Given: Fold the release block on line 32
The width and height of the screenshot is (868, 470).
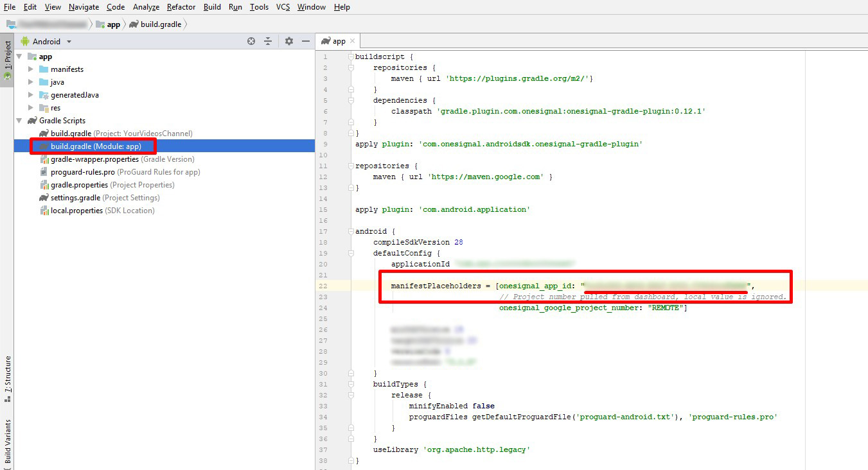Looking at the screenshot, I should coord(351,395).
